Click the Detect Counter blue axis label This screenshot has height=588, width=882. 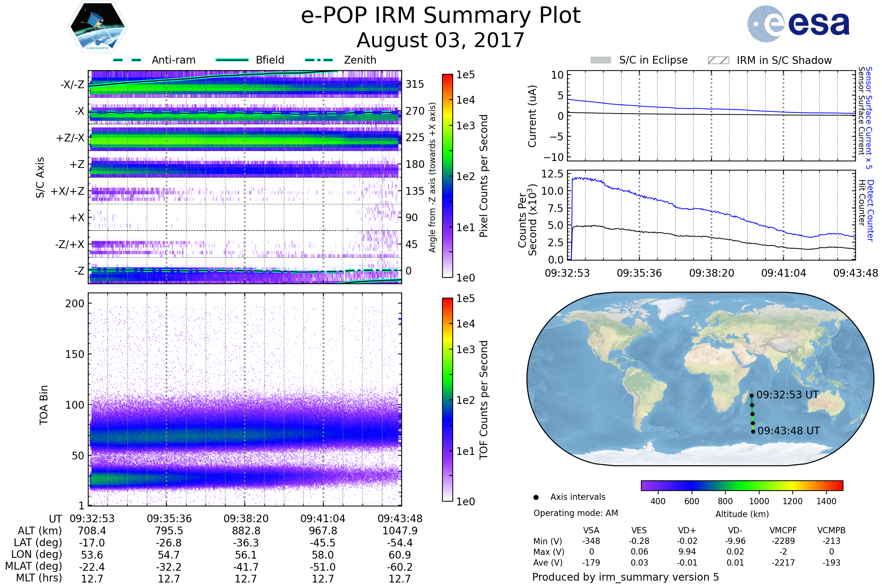coord(870,211)
